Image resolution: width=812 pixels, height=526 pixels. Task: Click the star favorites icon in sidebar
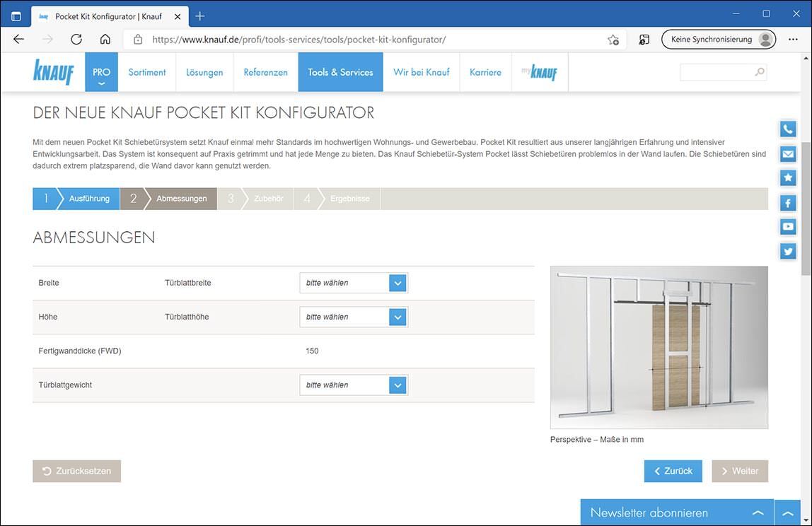coord(788,178)
